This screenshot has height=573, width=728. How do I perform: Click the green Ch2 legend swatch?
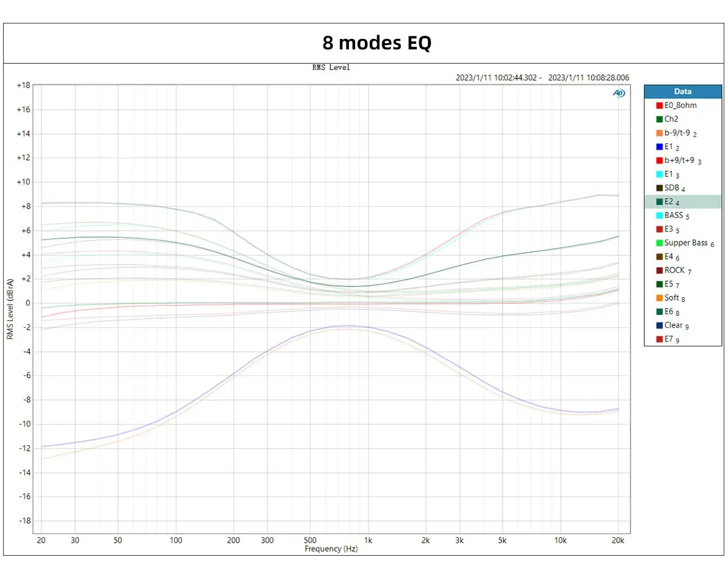point(659,119)
